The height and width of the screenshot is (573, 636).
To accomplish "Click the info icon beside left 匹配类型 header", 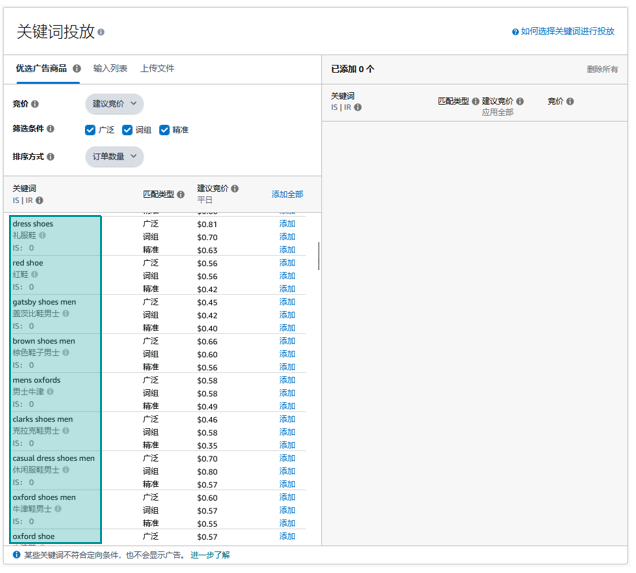I will [x=180, y=195].
